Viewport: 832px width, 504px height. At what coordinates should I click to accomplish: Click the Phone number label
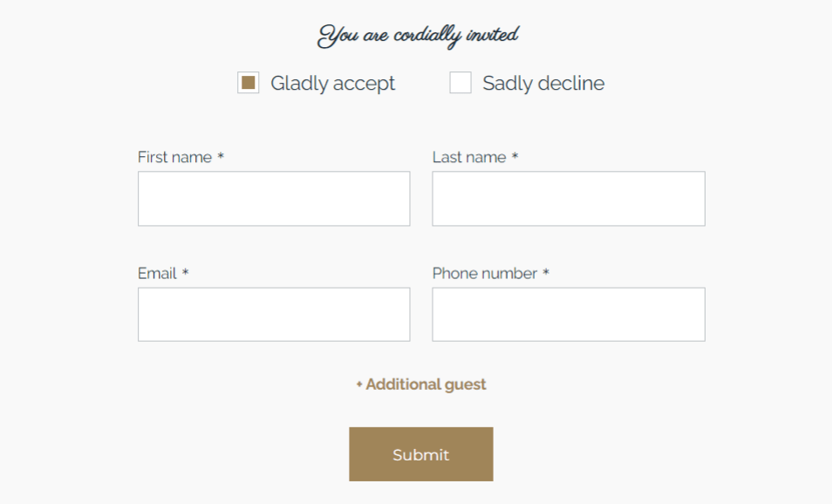click(483, 273)
